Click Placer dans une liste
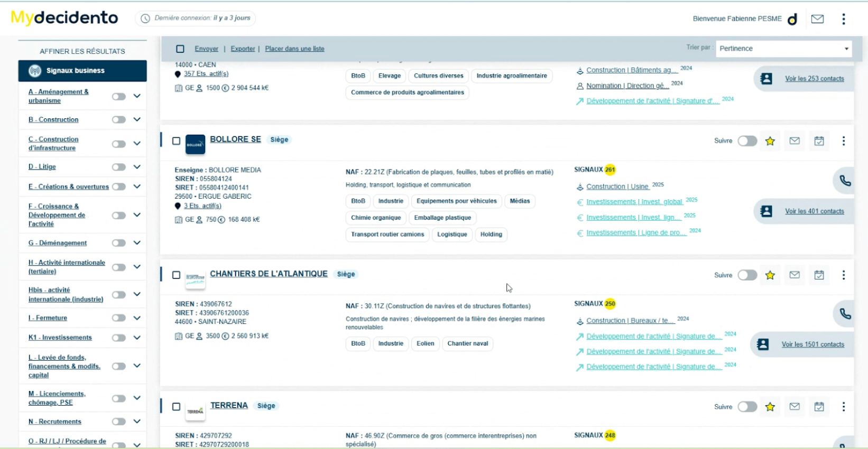The image size is (868, 449). coord(294,49)
